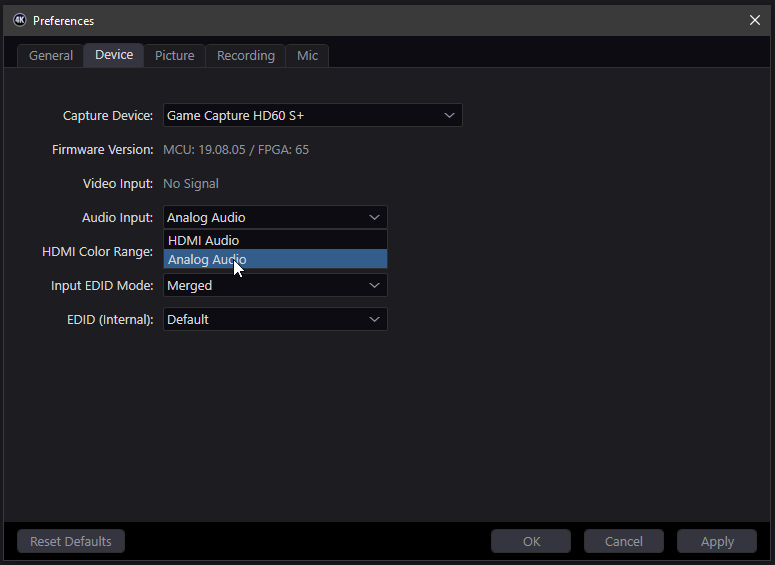The width and height of the screenshot is (775, 565).
Task: Choose HDMI Audio from the list
Action: [275, 240]
